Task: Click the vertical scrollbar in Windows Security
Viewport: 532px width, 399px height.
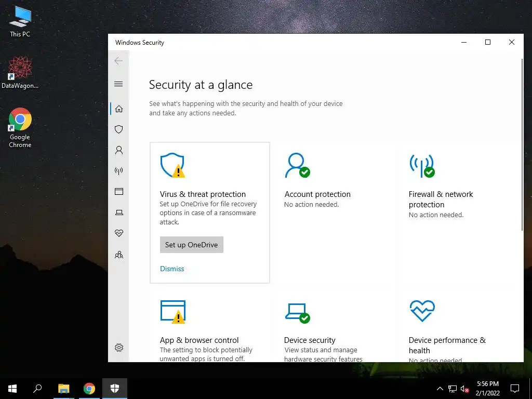Action: pos(522,144)
